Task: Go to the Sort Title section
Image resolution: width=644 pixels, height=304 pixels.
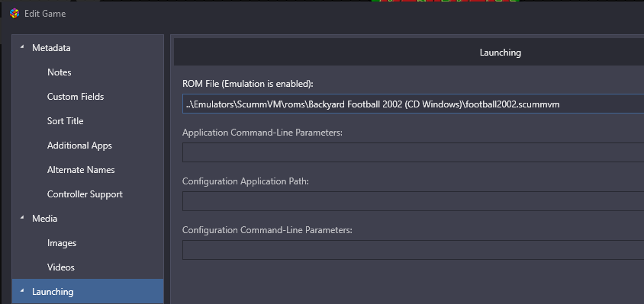Action: [x=66, y=121]
